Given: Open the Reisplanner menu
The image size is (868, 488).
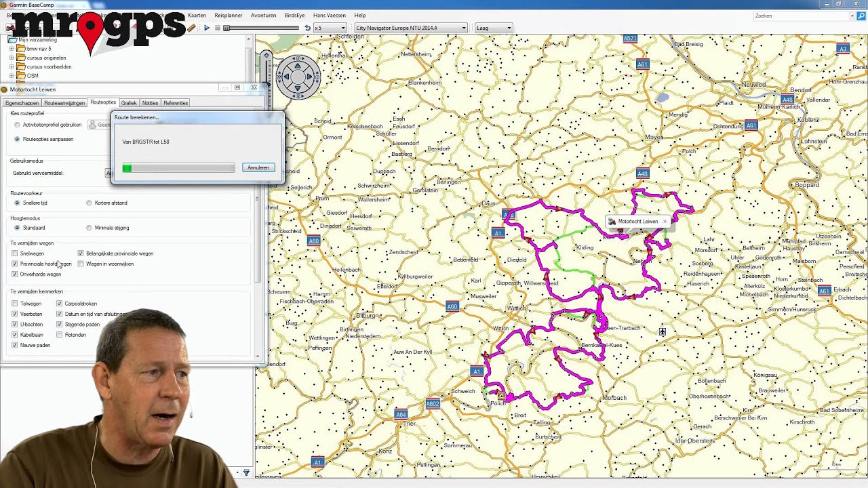Looking at the screenshot, I should [228, 15].
